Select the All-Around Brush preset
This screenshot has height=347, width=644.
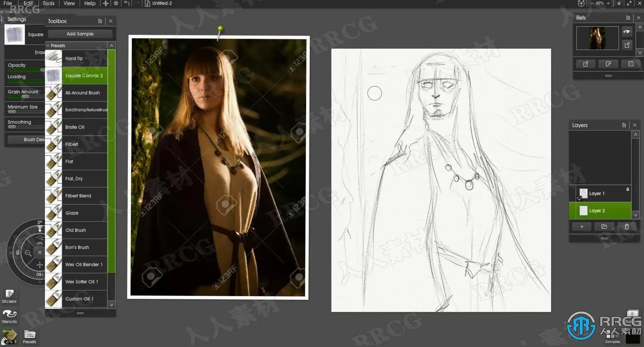[76, 93]
